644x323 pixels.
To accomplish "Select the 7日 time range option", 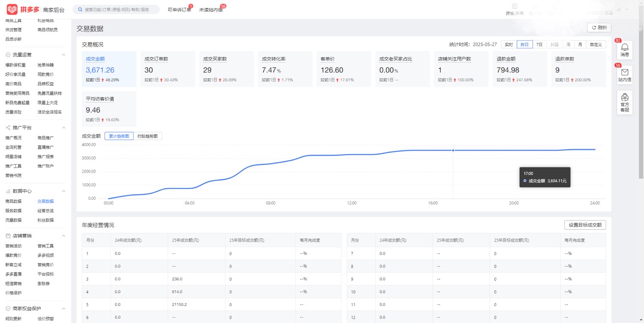I will point(539,44).
